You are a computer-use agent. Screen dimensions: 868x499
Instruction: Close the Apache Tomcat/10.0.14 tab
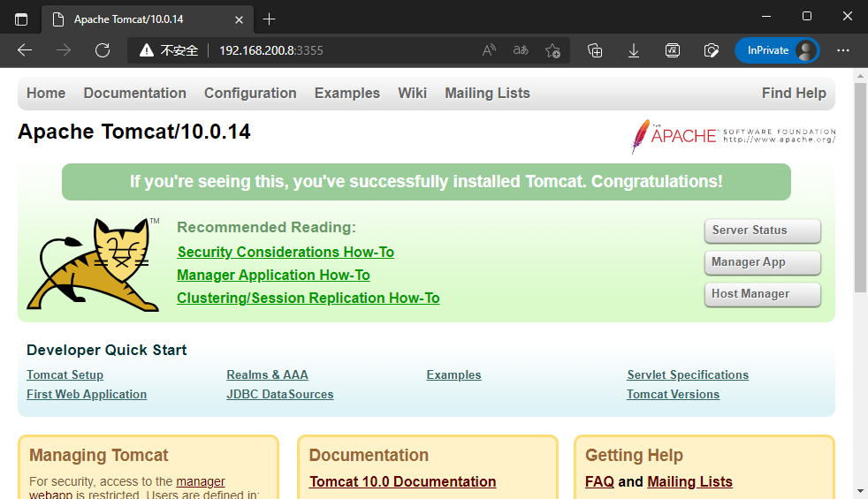click(240, 19)
